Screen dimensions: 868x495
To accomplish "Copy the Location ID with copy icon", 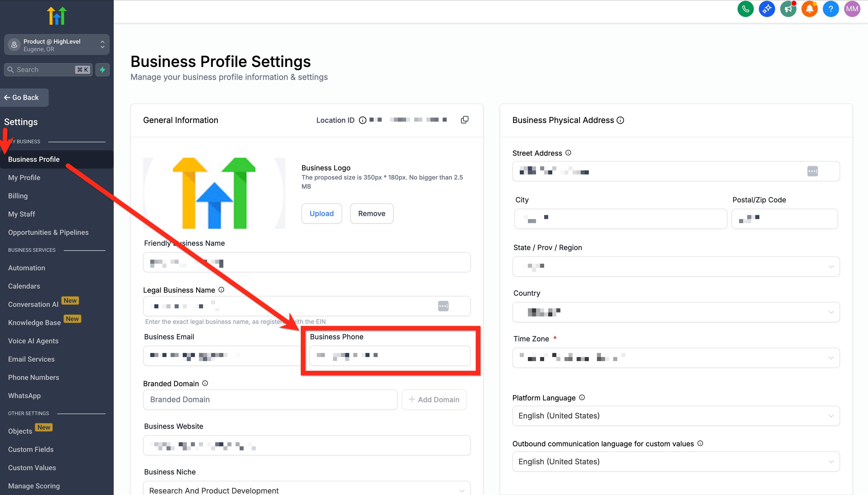I will click(x=464, y=120).
